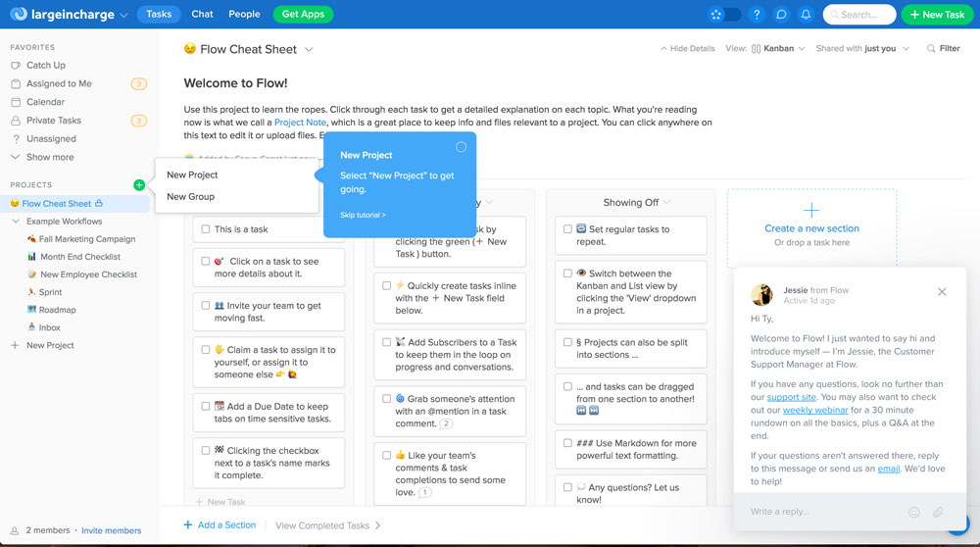980x547 pixels.
Task: Select New Project from popup menu
Action: [x=192, y=175]
